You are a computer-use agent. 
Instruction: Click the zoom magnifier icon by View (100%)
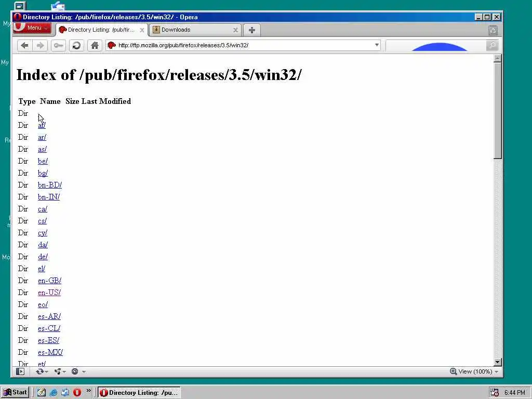click(x=453, y=371)
